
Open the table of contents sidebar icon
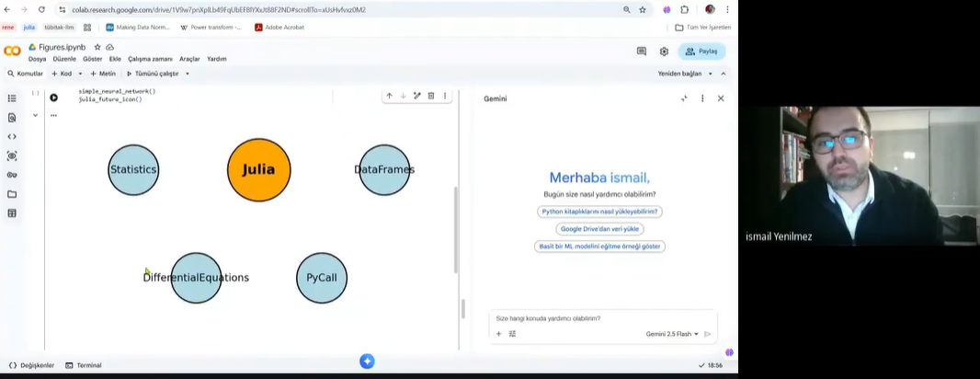(x=12, y=98)
